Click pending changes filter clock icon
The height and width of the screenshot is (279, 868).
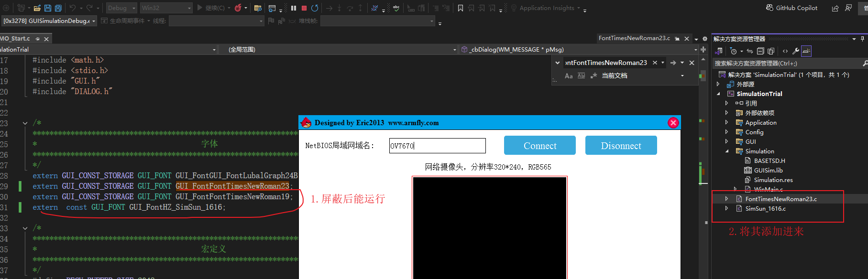click(734, 51)
